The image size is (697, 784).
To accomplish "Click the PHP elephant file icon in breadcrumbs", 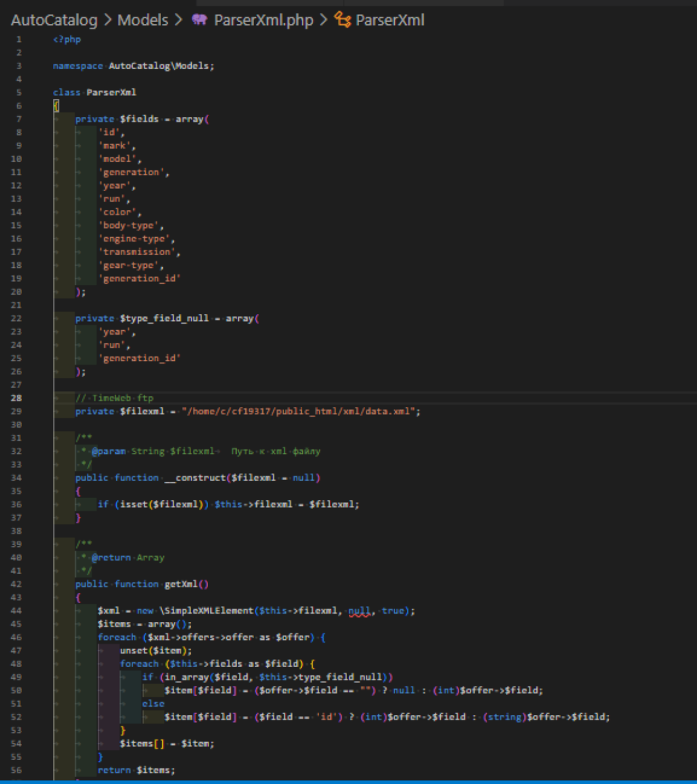I will point(199,20).
